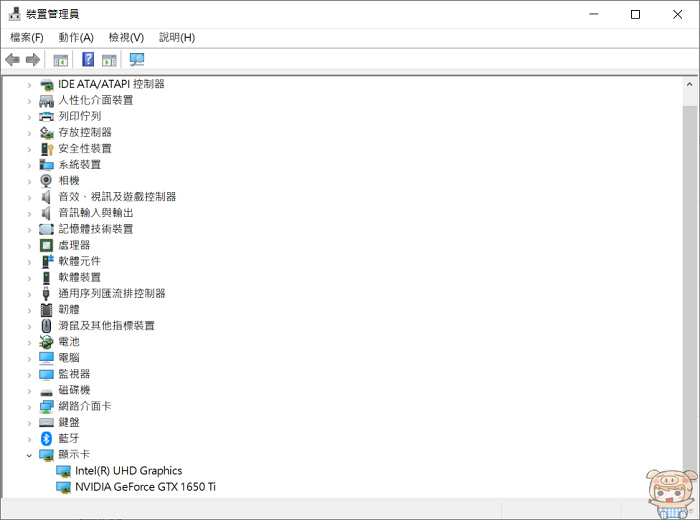Open the 檢視(V) menu

pos(126,37)
